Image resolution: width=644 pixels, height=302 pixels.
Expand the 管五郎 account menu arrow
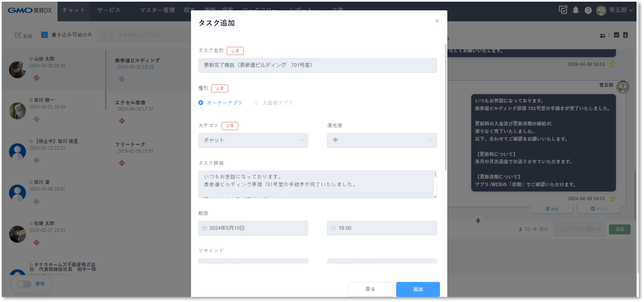(x=631, y=11)
